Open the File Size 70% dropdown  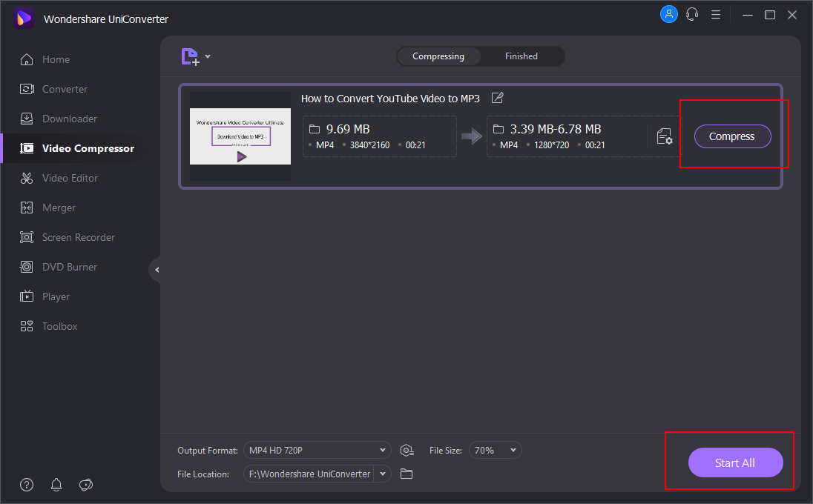(496, 450)
